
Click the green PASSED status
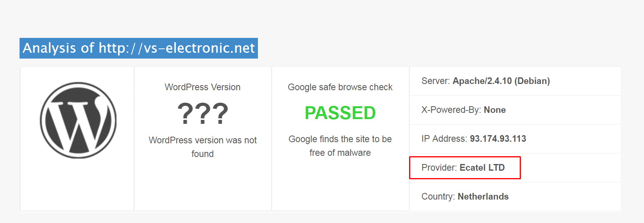click(x=340, y=113)
